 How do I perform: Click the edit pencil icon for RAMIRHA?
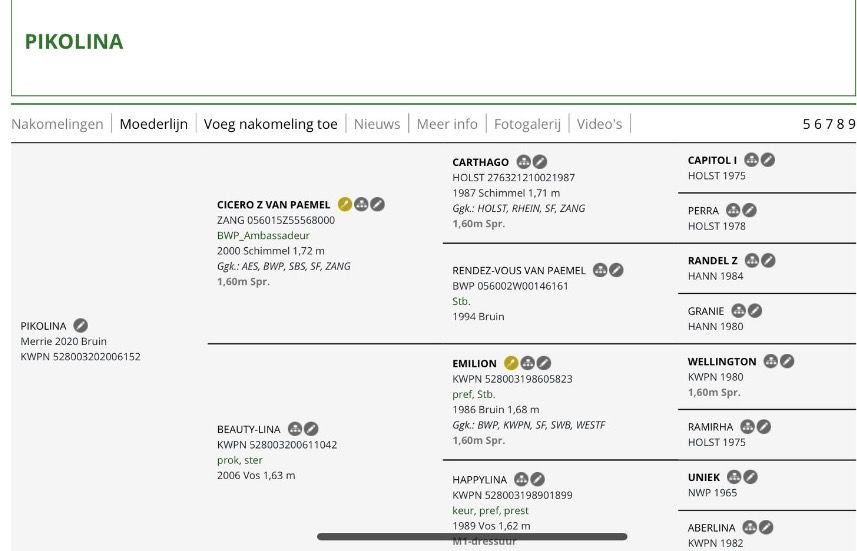(x=764, y=427)
